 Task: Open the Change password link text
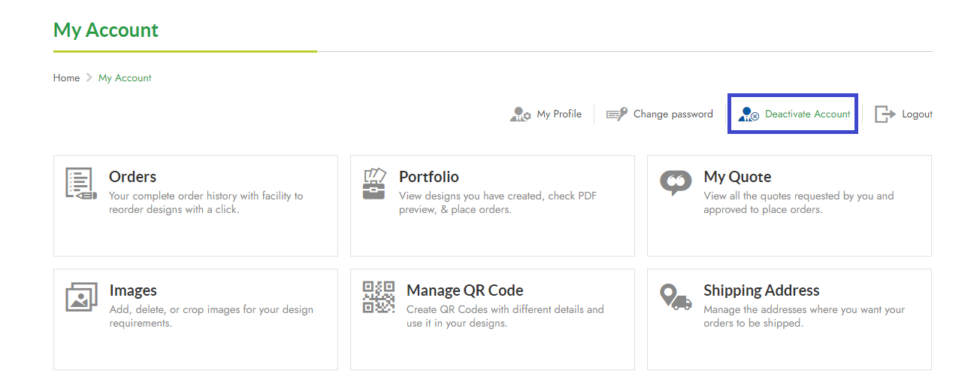673,114
